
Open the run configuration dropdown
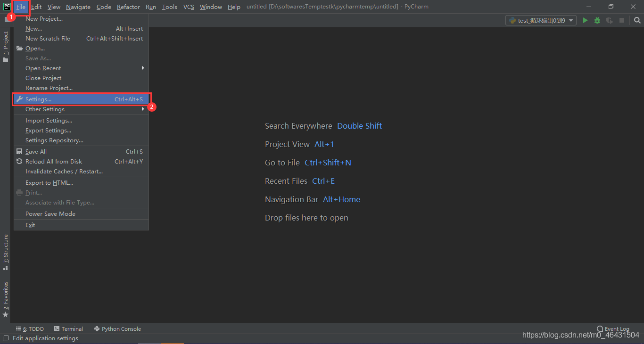[x=541, y=20]
